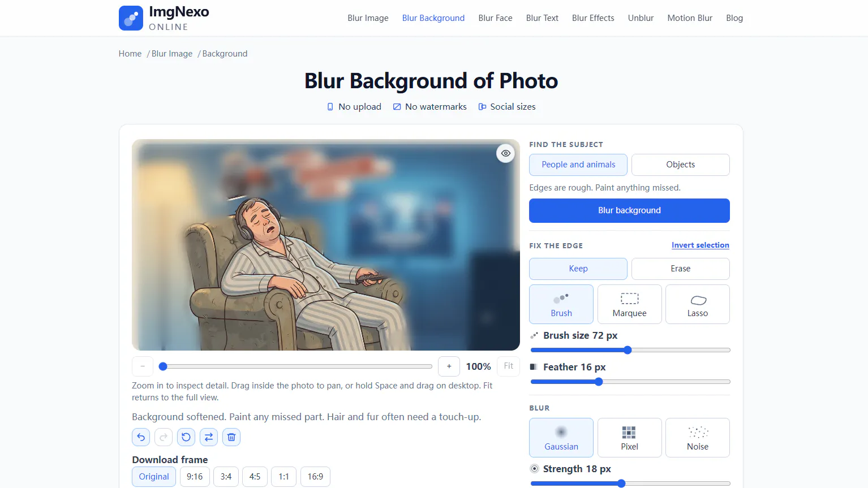This screenshot has width=868, height=488.
Task: Select the Brush tool
Action: tap(561, 304)
